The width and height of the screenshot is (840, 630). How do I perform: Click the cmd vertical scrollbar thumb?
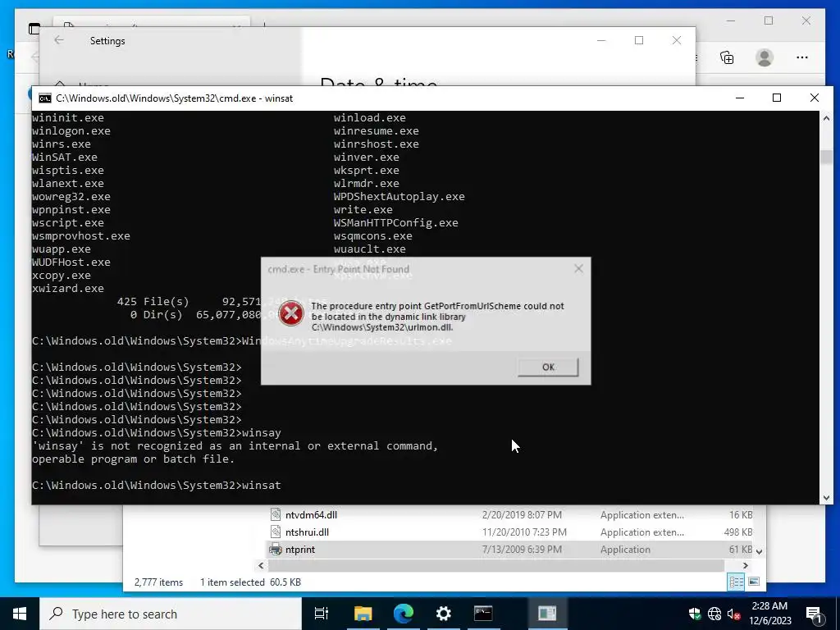tap(826, 157)
